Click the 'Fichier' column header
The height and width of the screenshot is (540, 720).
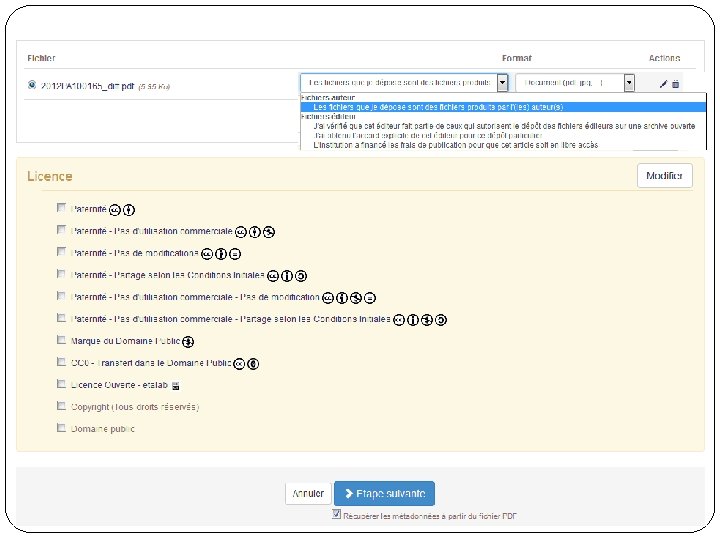tap(41, 58)
